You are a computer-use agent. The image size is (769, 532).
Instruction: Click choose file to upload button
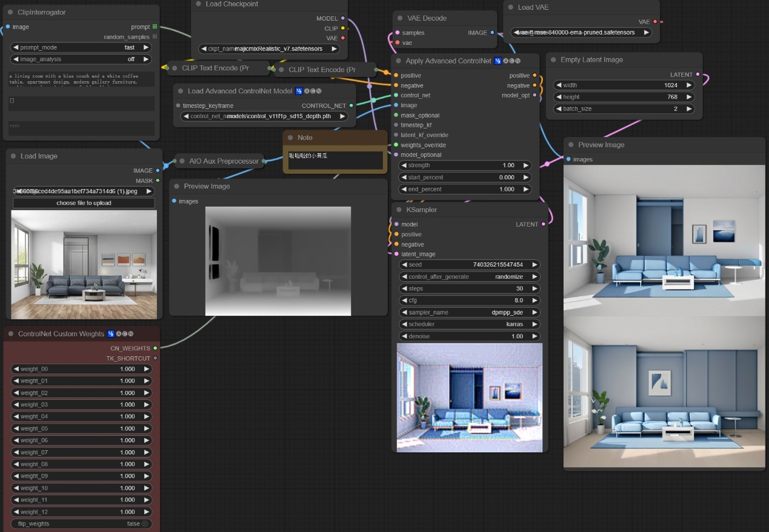coord(84,203)
